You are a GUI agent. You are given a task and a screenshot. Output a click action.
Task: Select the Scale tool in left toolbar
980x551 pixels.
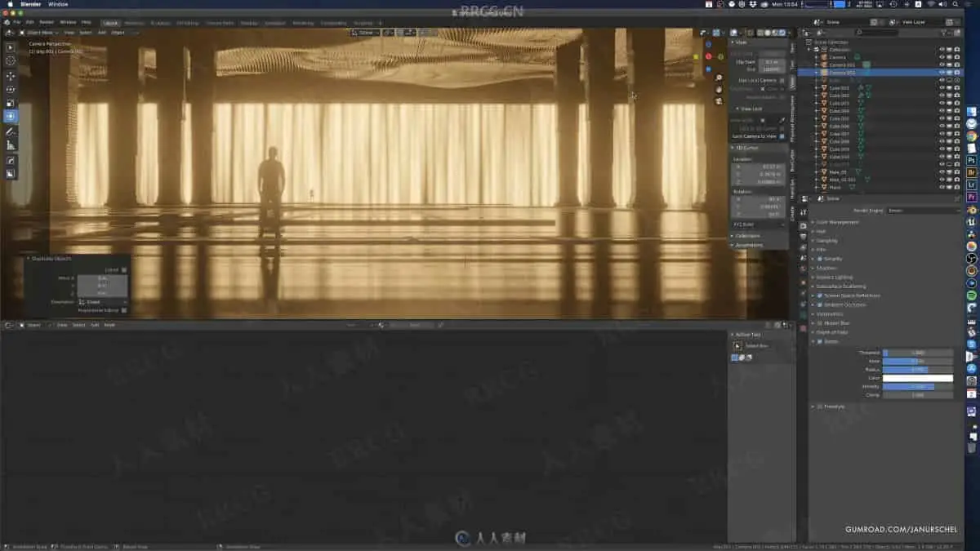[x=11, y=103]
